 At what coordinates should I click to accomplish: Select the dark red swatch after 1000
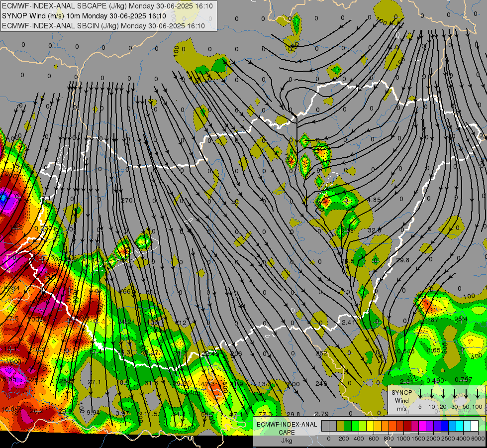pos(407,426)
